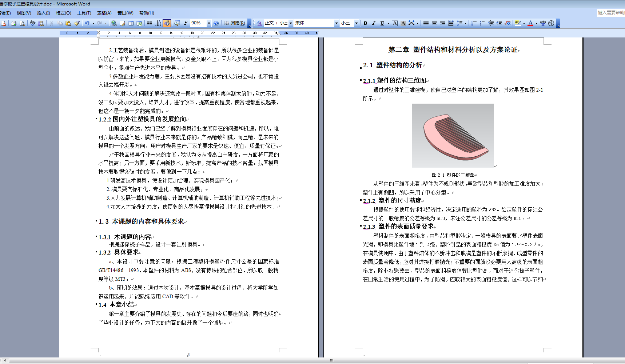This screenshot has height=364, width=625.
Task: Expand the highlight color dropdown arrow
Action: coord(524,23)
